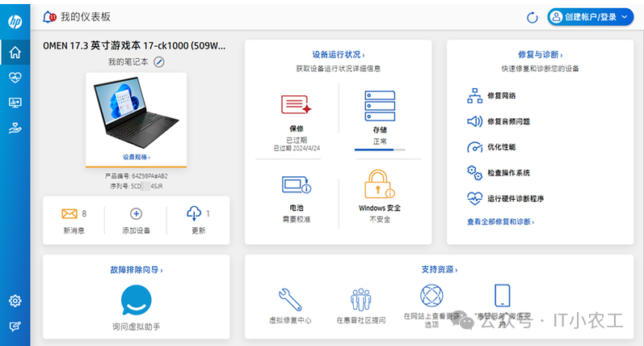
Task: Open the 故障排除向导 heading link
Action: click(136, 270)
